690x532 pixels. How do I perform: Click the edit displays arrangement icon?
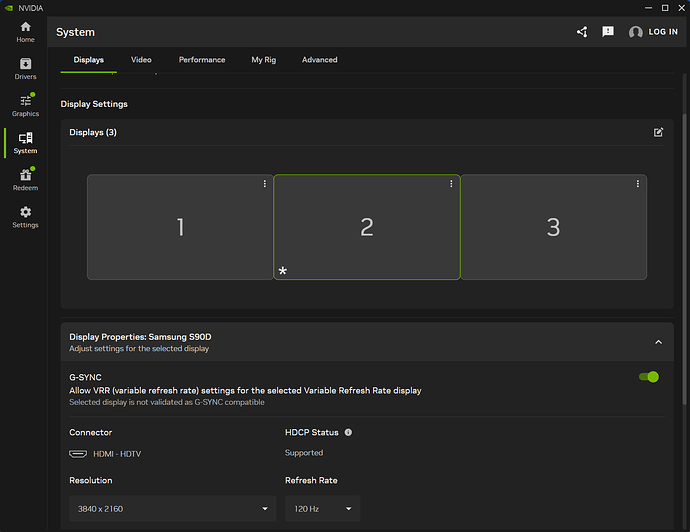pos(658,132)
